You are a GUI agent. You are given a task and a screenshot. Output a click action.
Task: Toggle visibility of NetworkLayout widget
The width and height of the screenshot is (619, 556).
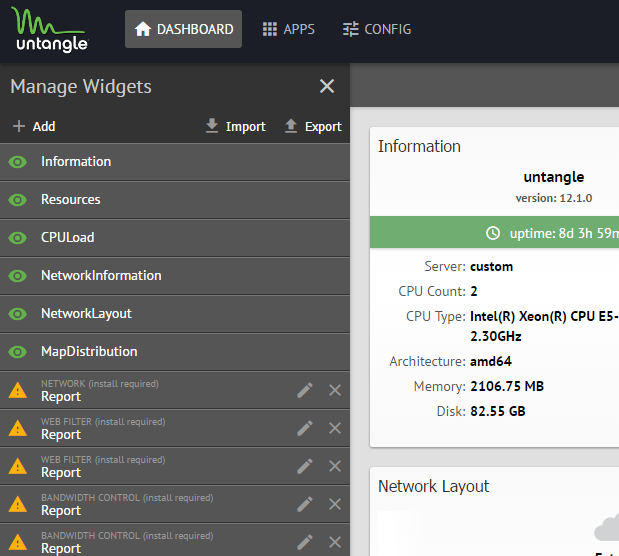[18, 314]
